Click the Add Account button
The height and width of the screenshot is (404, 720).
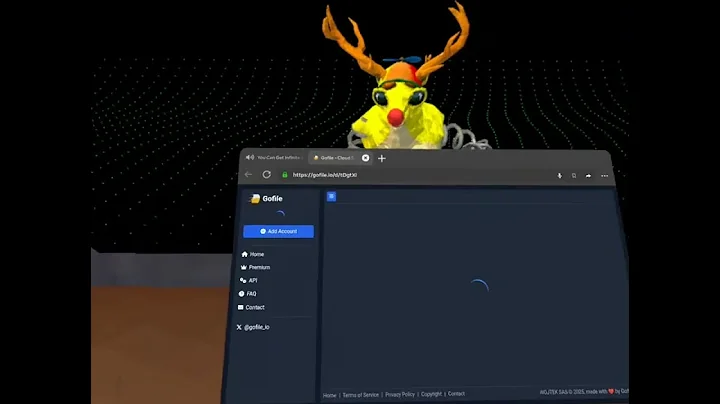pos(278,231)
